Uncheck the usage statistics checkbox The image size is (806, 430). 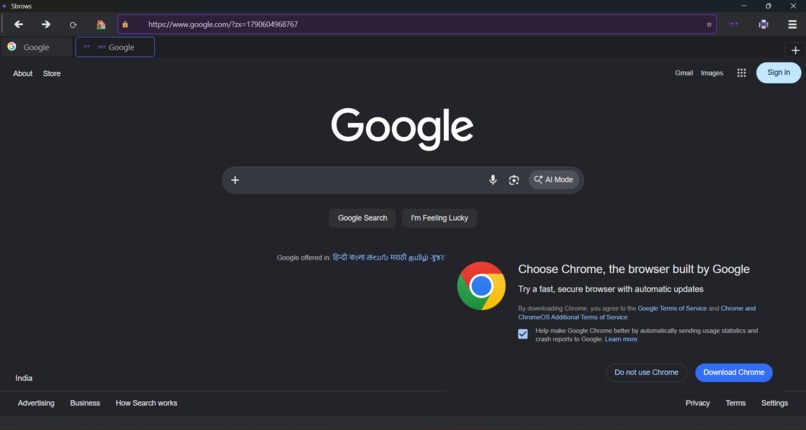tap(523, 334)
